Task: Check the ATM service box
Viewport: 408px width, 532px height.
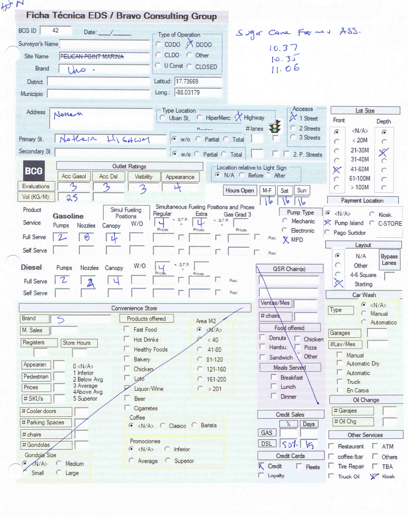Action: (x=375, y=446)
